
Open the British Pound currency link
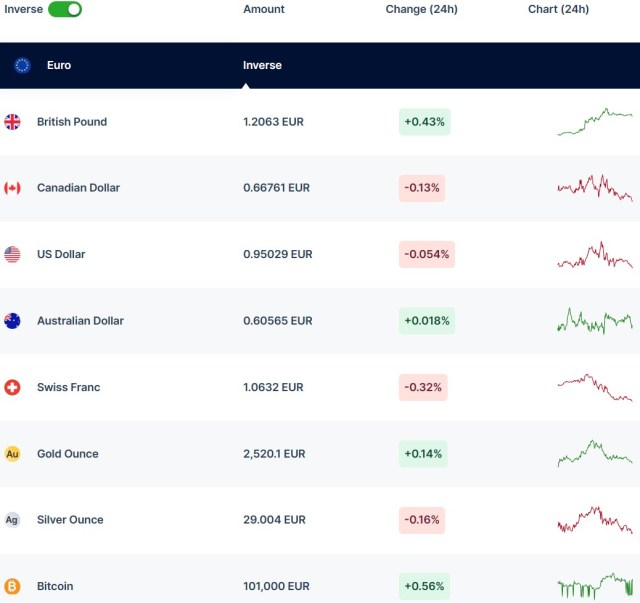tap(72, 122)
